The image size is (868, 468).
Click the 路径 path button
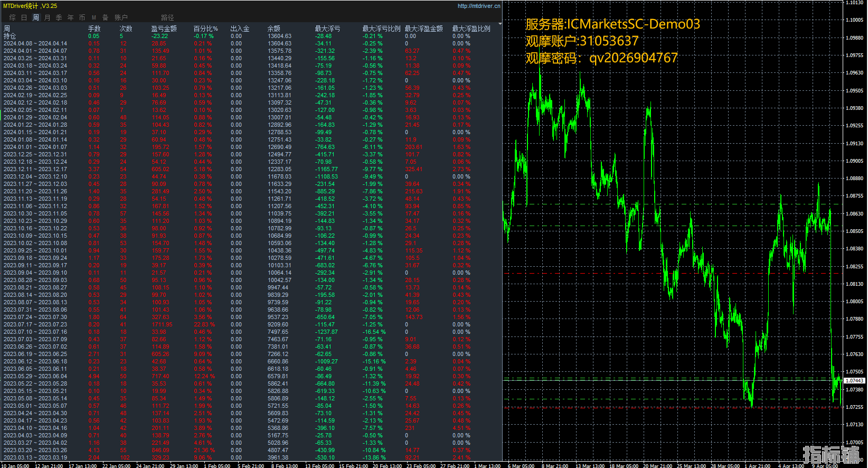[167, 17]
